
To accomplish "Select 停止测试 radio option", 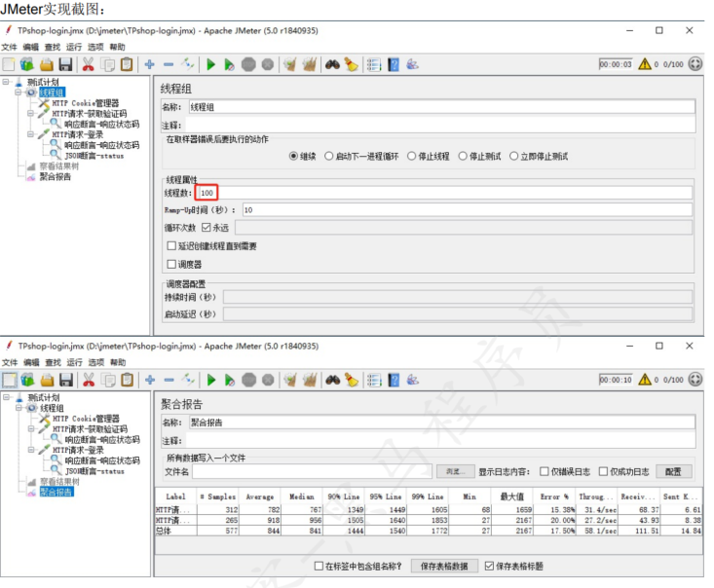I will tap(463, 156).
